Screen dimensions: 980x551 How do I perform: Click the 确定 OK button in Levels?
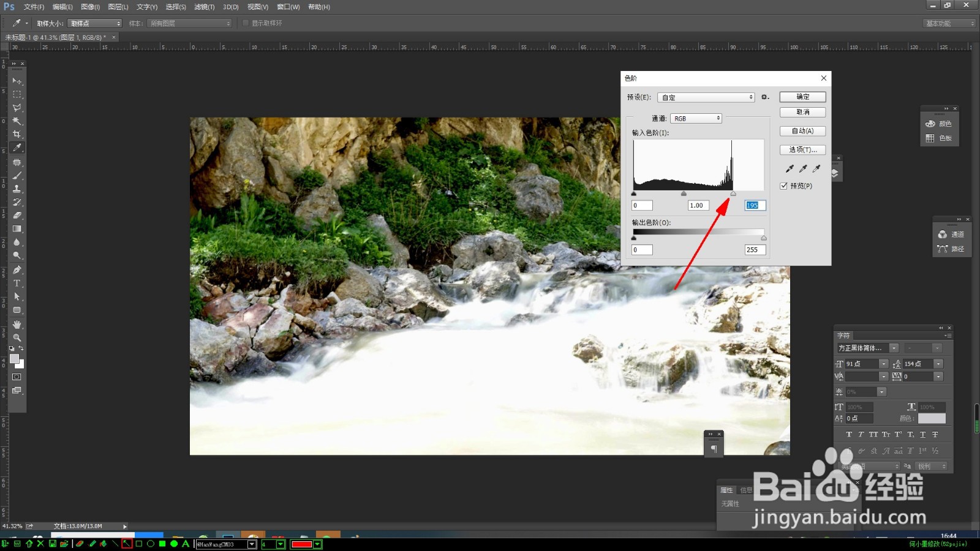tap(803, 97)
